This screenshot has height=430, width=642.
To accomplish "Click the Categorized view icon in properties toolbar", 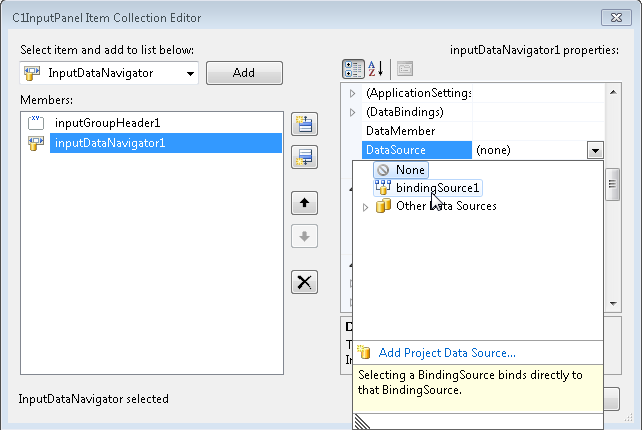I will pyautogui.click(x=353, y=69).
